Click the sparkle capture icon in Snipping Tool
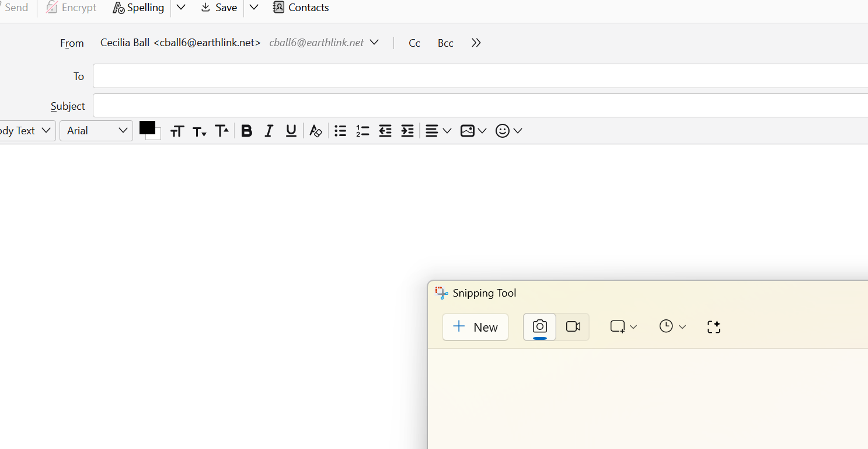The width and height of the screenshot is (868, 449). [714, 327]
